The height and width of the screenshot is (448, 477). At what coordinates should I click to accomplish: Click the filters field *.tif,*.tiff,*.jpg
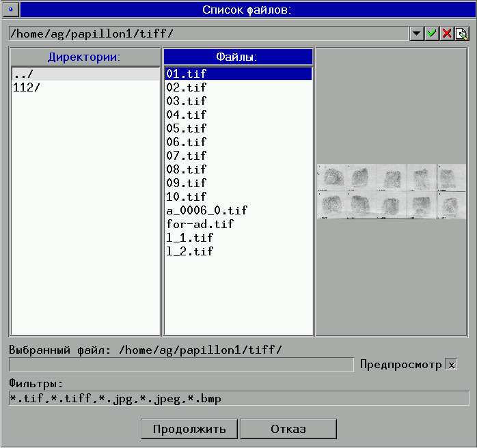coord(239,398)
